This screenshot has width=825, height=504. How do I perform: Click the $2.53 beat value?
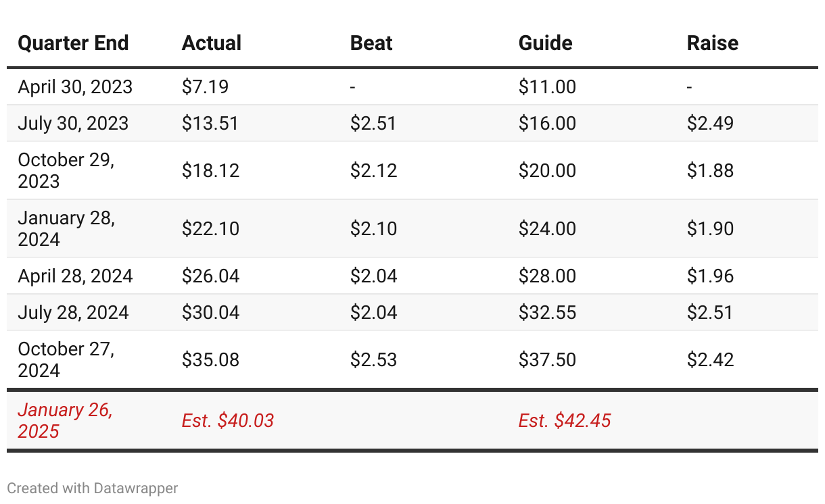(373, 359)
